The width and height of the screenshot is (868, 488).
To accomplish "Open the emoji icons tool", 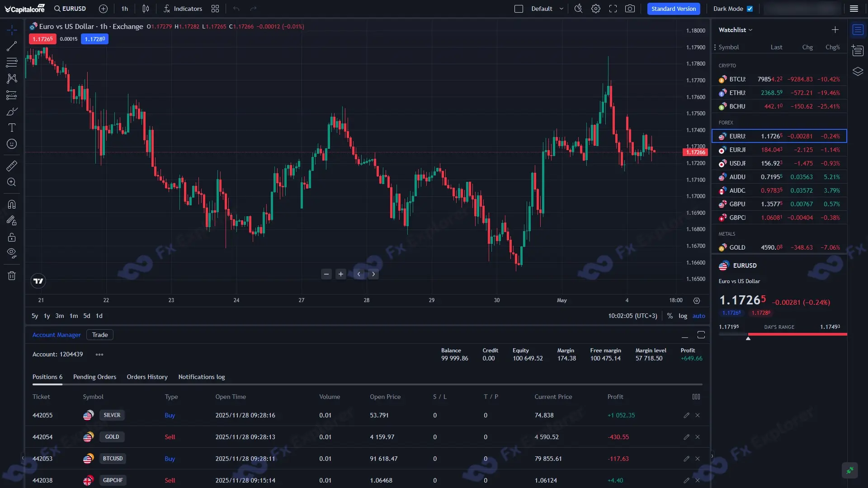I will [12, 144].
